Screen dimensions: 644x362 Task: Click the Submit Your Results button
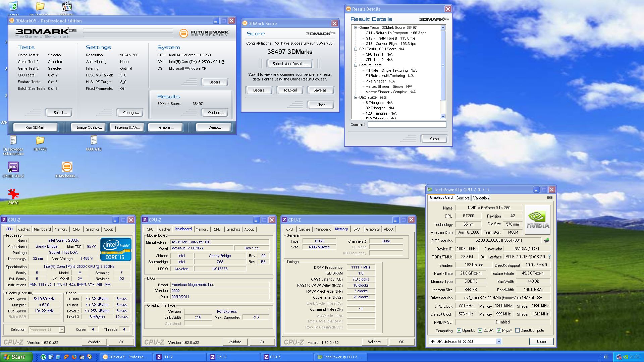(289, 64)
